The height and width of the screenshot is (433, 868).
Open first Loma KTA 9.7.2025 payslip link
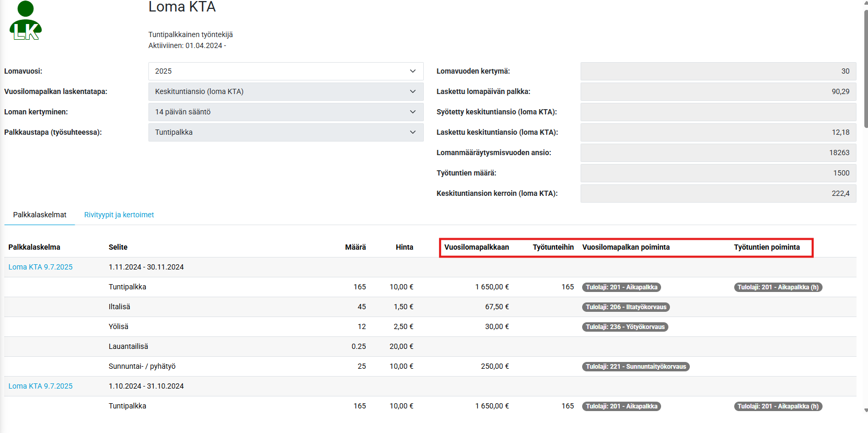click(40, 267)
